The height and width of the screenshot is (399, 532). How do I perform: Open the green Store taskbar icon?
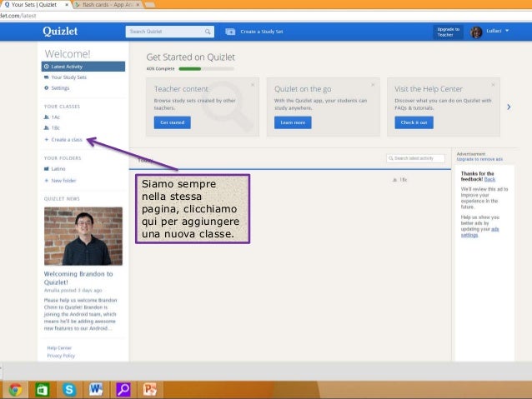tap(43, 390)
